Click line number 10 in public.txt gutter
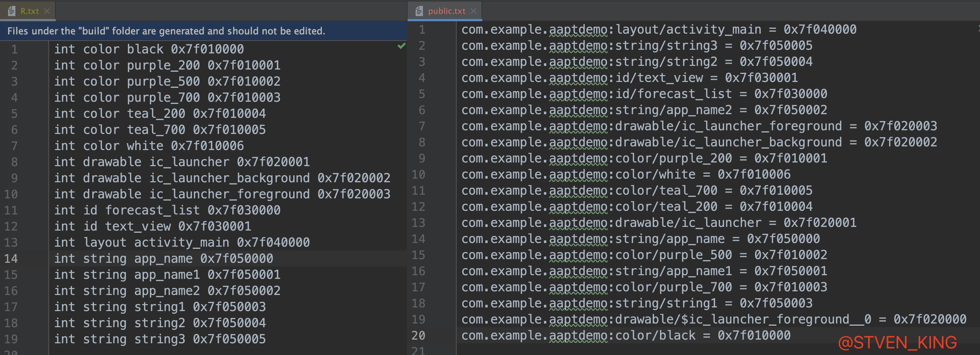This screenshot has height=355, width=980. click(x=419, y=175)
